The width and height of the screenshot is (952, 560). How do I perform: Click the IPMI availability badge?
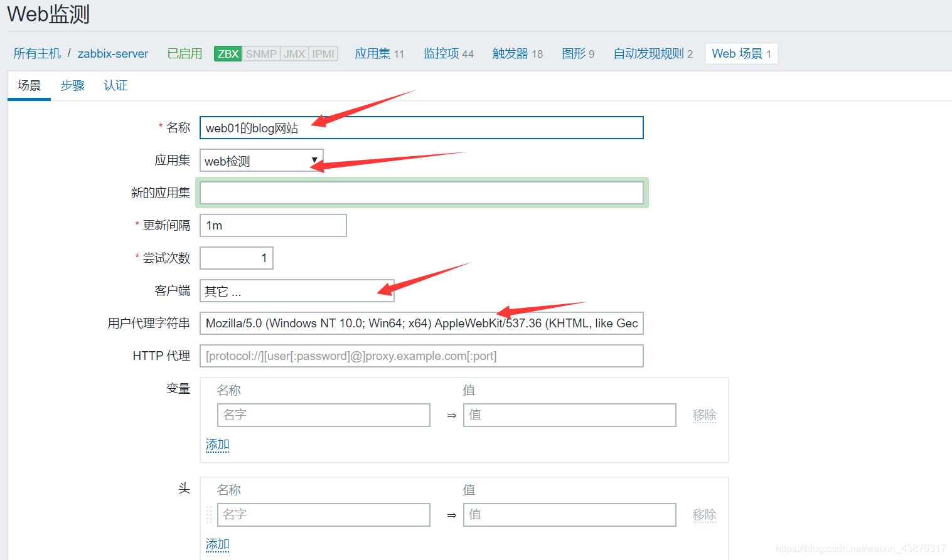(x=323, y=54)
